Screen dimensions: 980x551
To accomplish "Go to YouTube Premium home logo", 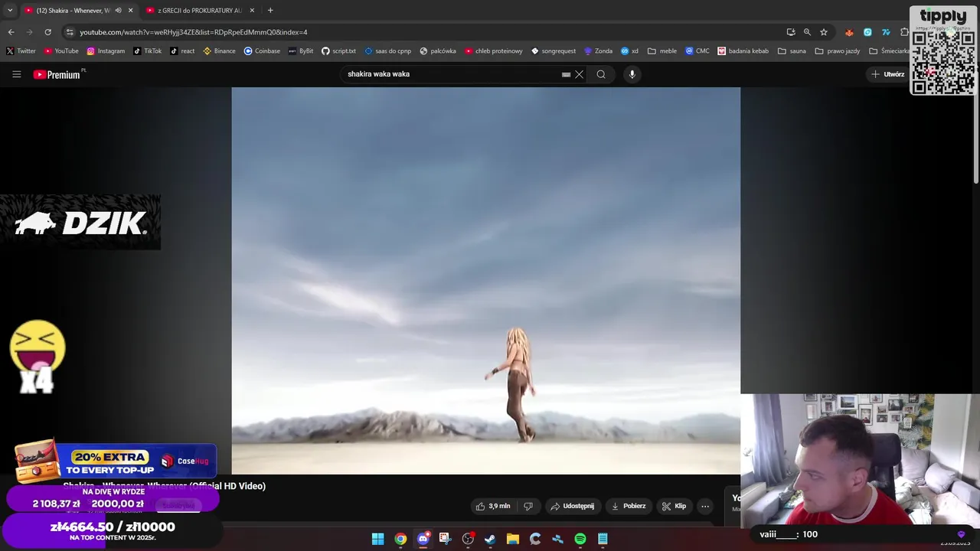I will click(59, 74).
